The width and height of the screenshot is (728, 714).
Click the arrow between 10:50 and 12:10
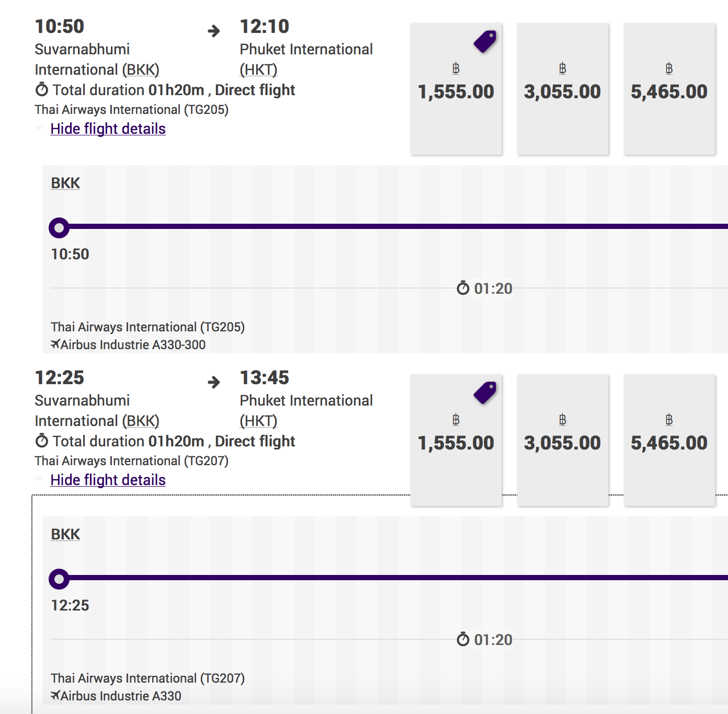[x=214, y=31]
